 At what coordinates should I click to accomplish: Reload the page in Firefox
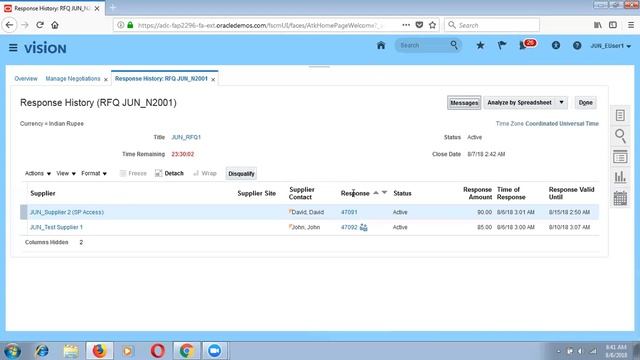(40, 25)
